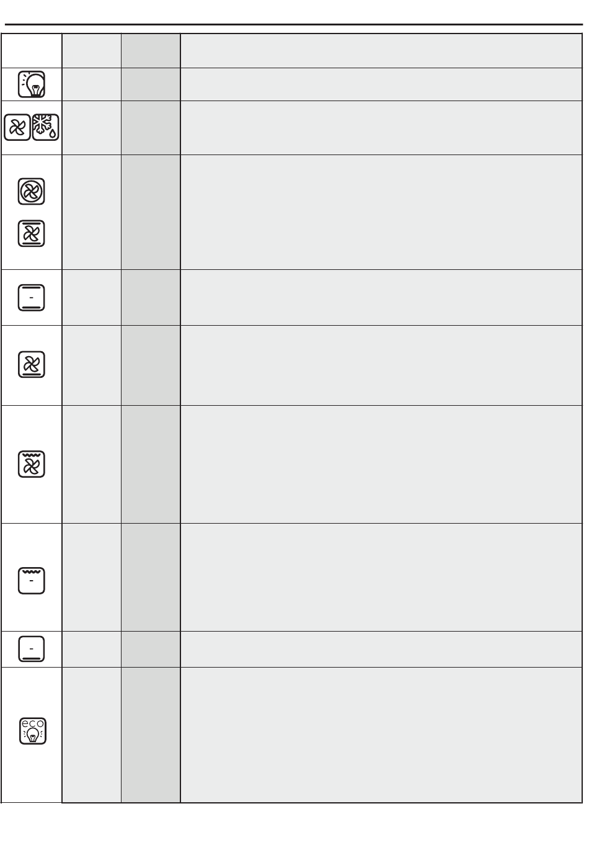Click the dark grey cell in circled fan row
The width and height of the screenshot is (589, 868).
(151, 212)
